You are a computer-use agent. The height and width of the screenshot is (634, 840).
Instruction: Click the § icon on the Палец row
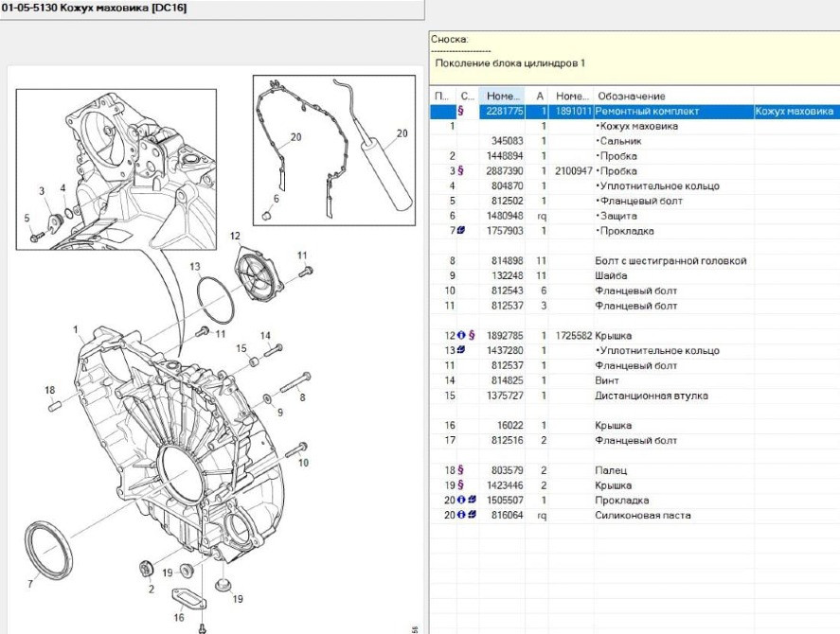tap(461, 470)
